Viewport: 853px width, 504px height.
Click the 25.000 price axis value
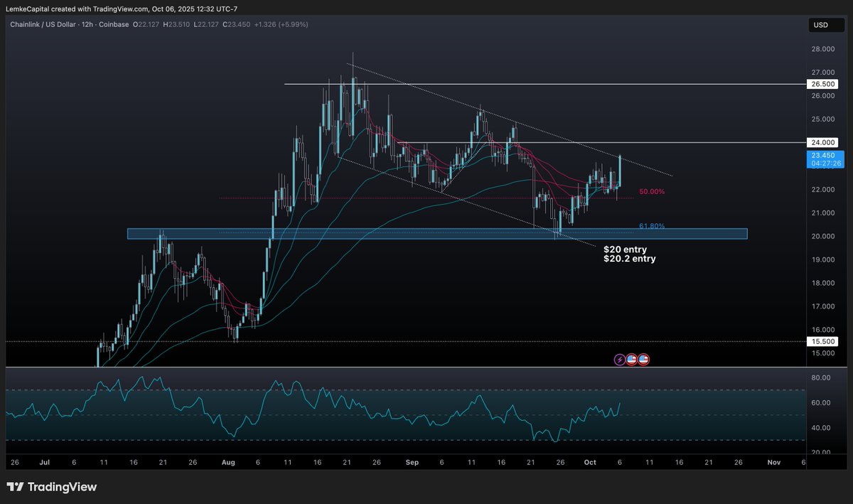click(823, 119)
